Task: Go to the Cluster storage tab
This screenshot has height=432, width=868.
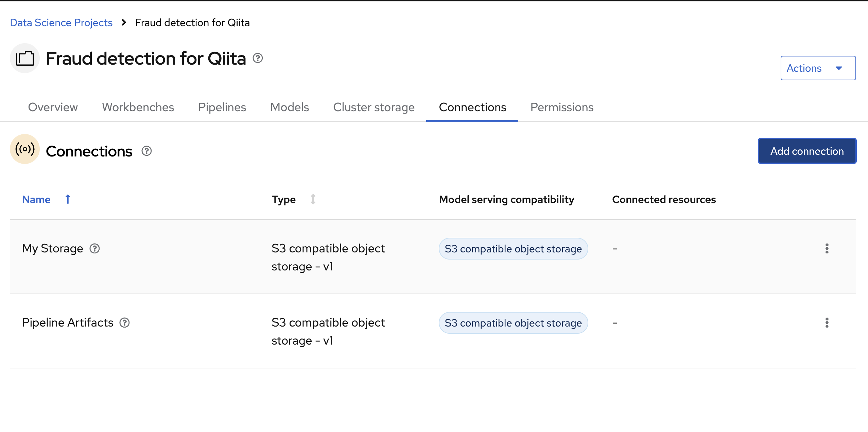Action: pos(374,107)
